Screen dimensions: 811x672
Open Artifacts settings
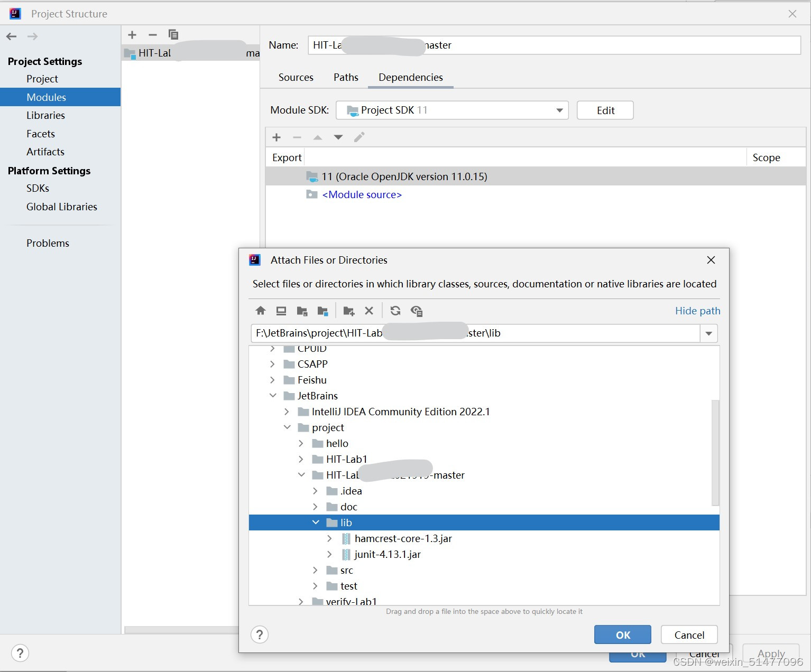tap(45, 152)
